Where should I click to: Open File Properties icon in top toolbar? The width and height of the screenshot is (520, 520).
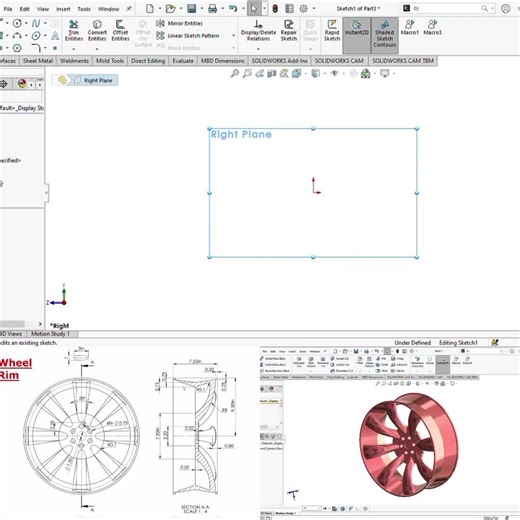(289, 9)
